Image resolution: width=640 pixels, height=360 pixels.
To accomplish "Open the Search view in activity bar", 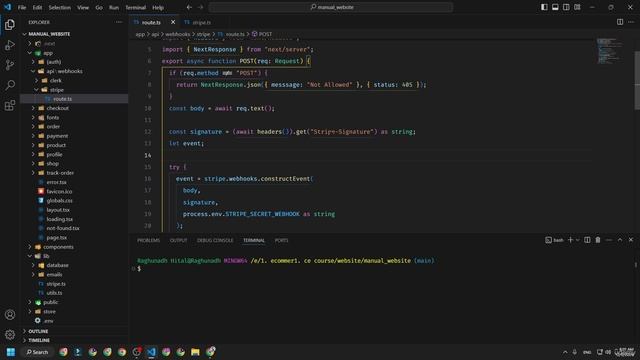I will [x=10, y=85].
